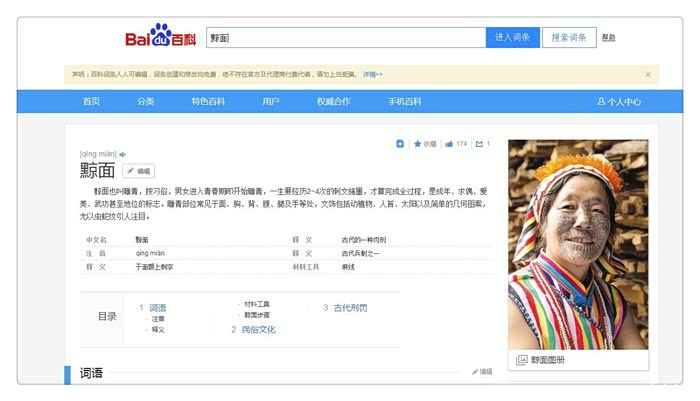The image size is (700, 401).
Task: Click the 麻线 material value text
Action: pos(348,267)
